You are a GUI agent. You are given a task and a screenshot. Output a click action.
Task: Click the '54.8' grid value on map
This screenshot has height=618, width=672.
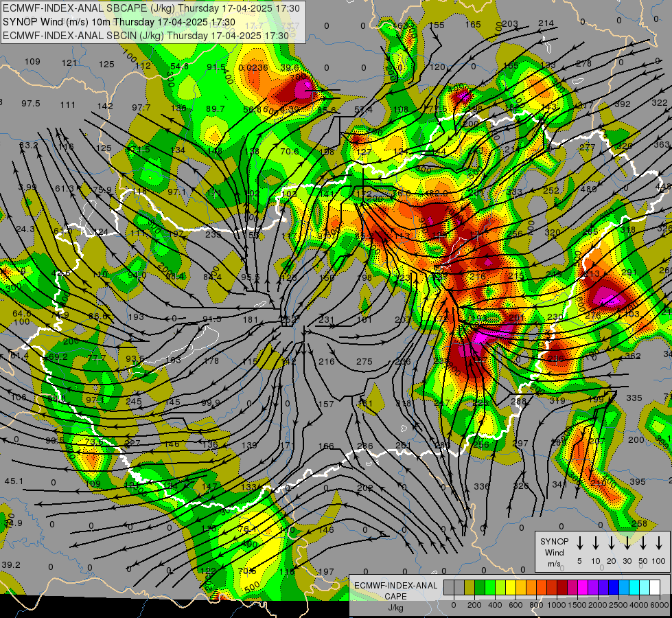click(x=180, y=67)
